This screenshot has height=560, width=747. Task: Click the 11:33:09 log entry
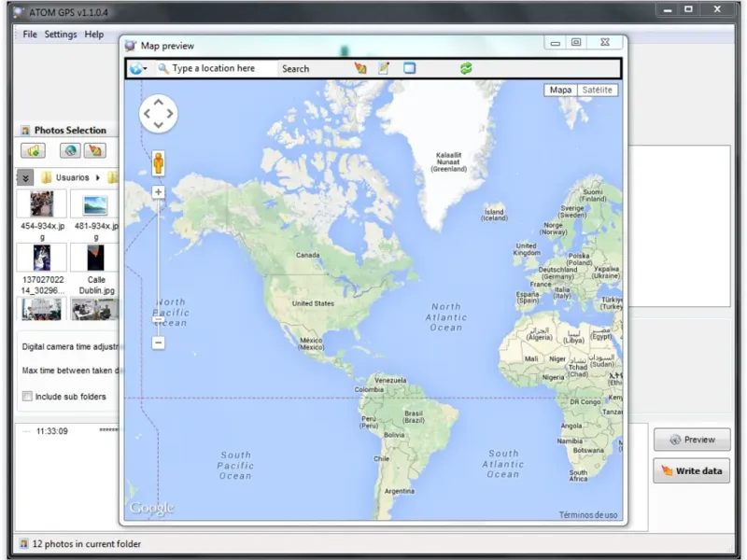click(x=52, y=431)
